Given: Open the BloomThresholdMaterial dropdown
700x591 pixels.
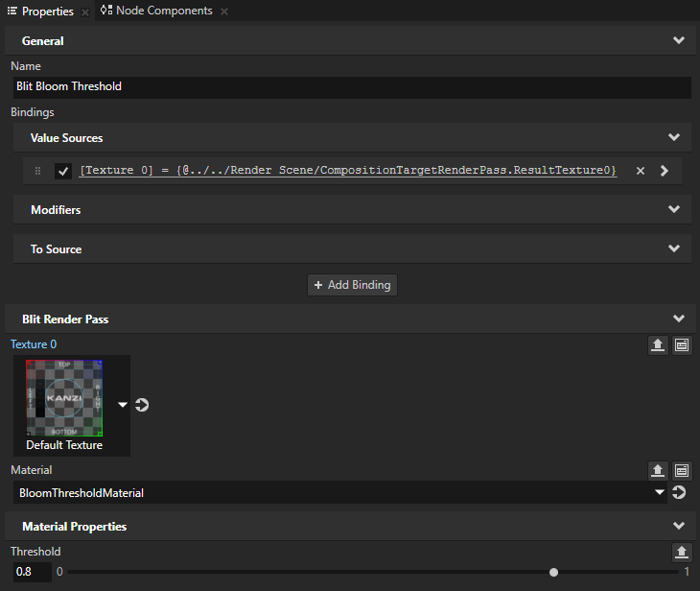Looking at the screenshot, I should click(660, 492).
